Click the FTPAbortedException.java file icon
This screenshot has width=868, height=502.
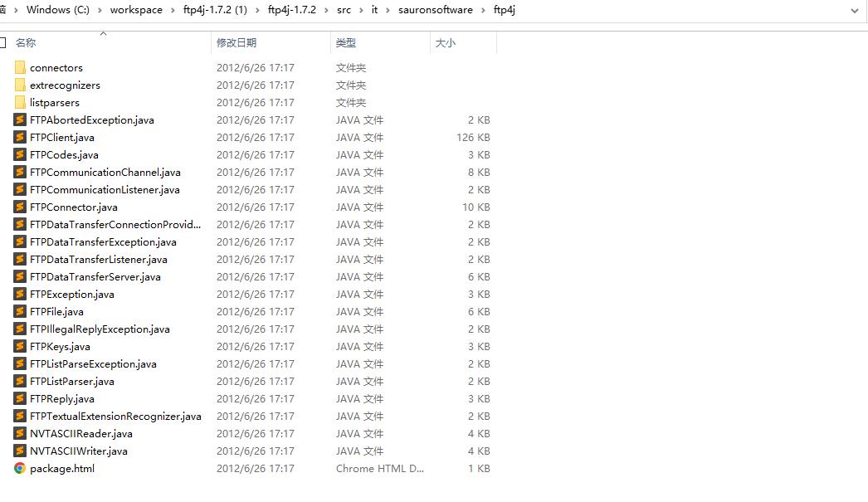[20, 119]
